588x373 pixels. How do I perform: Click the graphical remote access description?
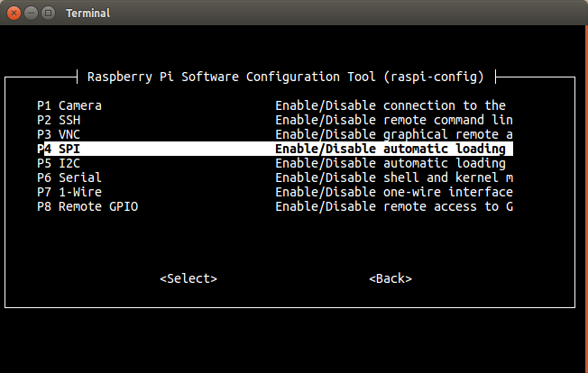(394, 134)
